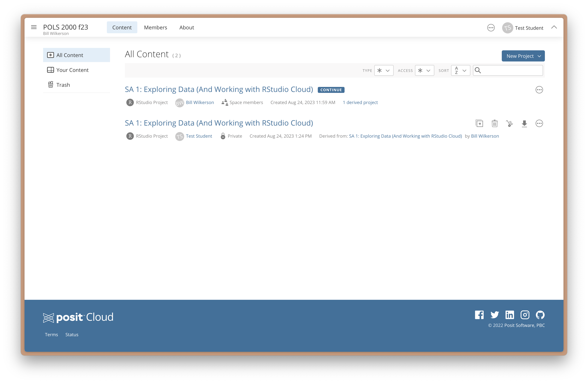The image size is (588, 383).
Task: Click Bill Wilkerson author link
Action: 200,102
